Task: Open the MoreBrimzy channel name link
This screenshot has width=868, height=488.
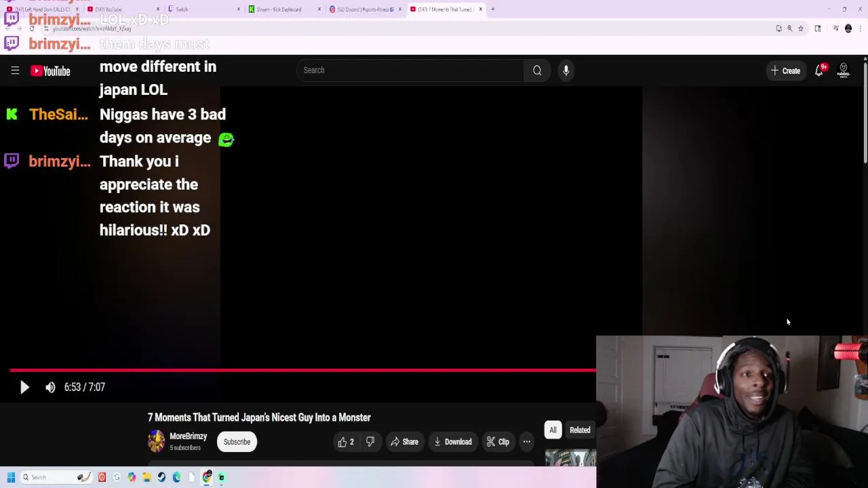Action: (x=188, y=436)
